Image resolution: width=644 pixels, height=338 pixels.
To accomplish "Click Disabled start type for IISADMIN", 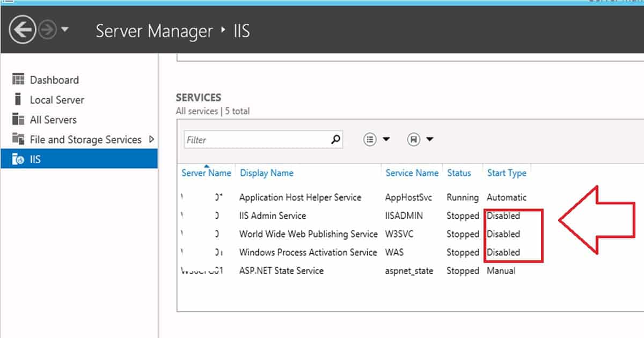I will 503,216.
